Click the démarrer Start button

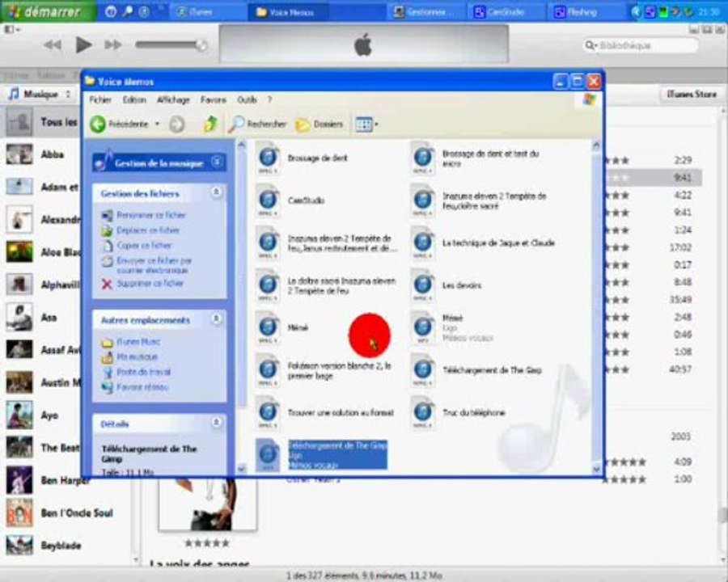click(x=48, y=11)
